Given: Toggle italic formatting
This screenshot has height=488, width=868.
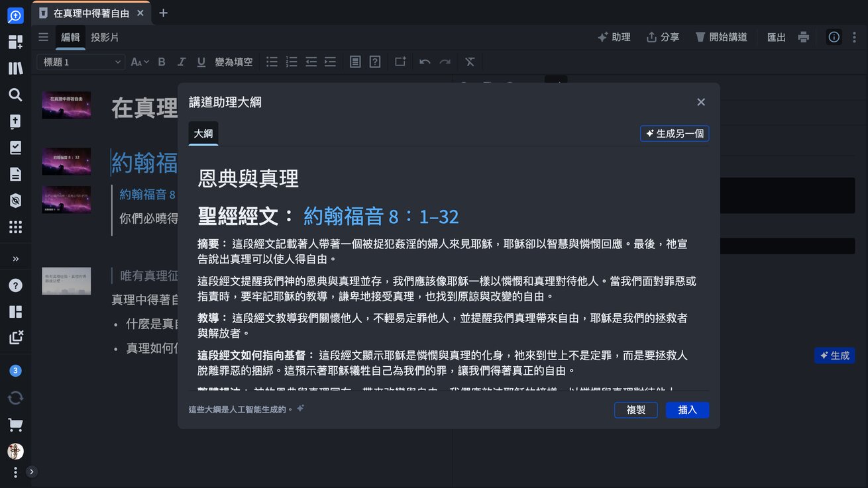Looking at the screenshot, I should click(181, 62).
